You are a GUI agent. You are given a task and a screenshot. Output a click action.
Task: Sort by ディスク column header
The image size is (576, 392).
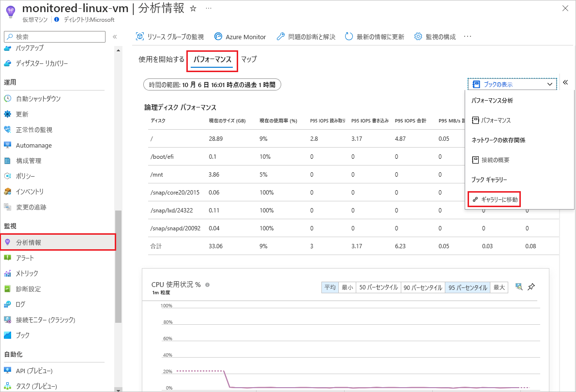(x=158, y=121)
